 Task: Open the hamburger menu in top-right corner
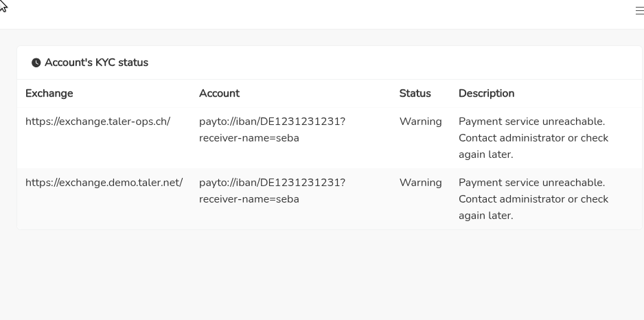pos(639,11)
